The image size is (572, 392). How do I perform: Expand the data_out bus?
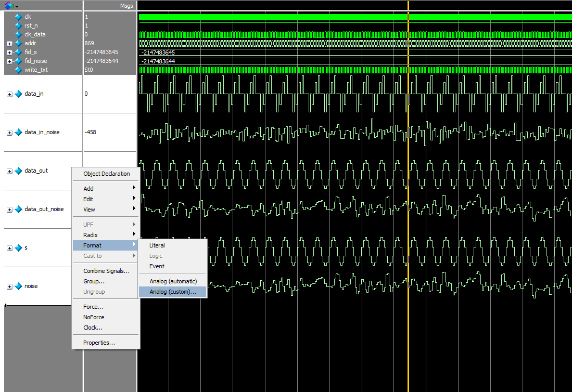[9, 171]
